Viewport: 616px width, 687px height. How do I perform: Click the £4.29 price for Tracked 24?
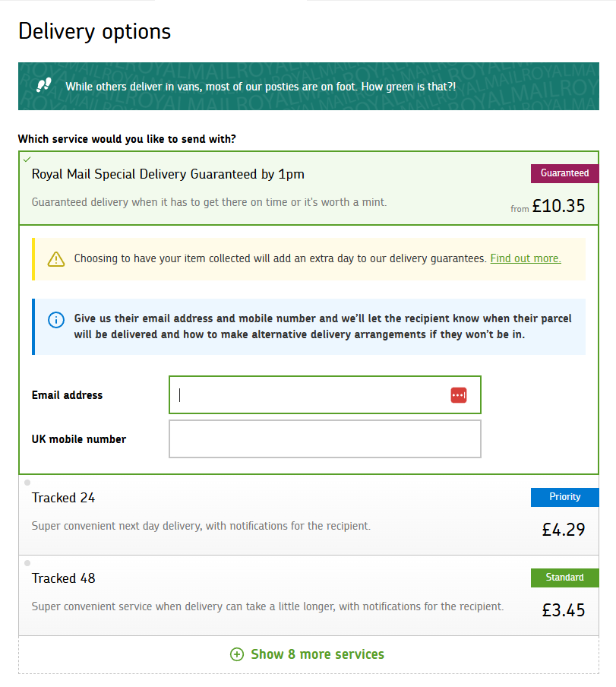564,529
